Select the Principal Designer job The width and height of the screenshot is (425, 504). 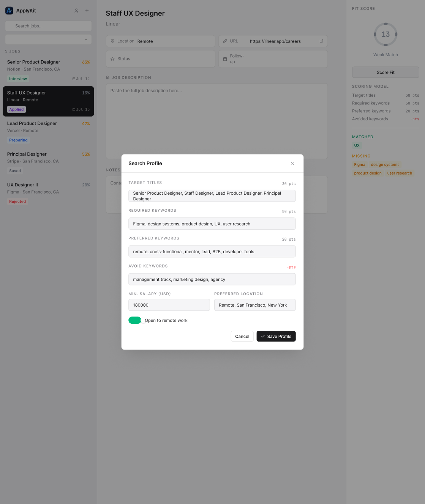click(48, 162)
